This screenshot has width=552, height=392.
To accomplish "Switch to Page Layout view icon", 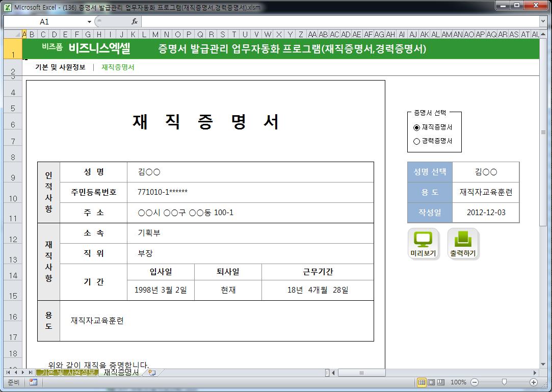I will 431,382.
